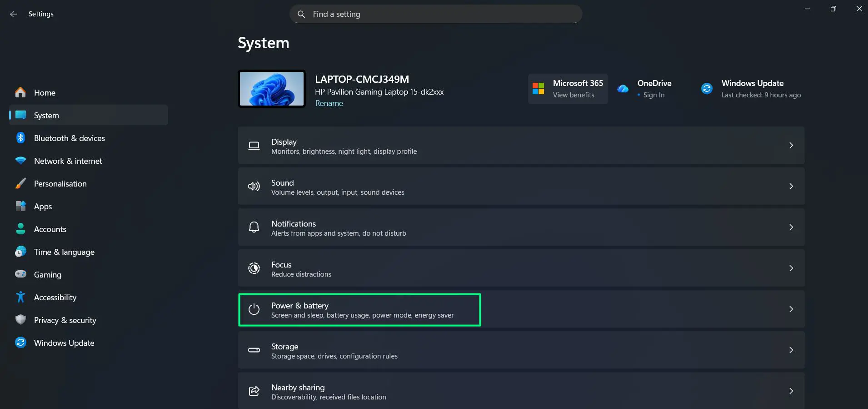
Task: Click LAPTOP-CMCJ349M device name
Action: click(362, 79)
